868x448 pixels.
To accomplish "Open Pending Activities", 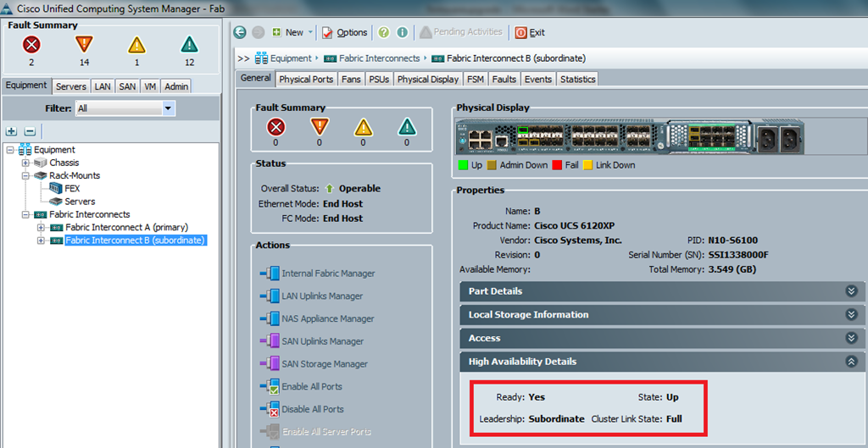I will tap(461, 32).
